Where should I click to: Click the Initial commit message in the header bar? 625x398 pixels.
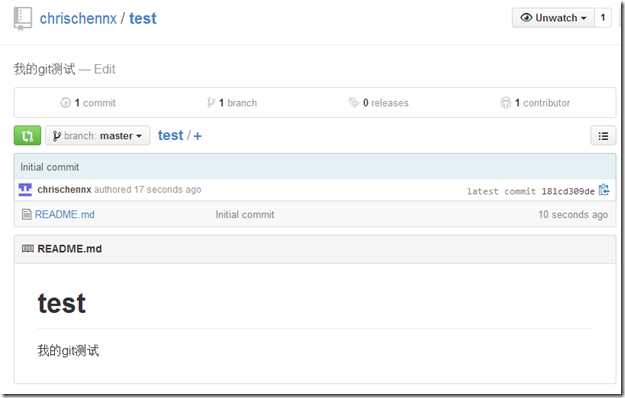coord(50,167)
